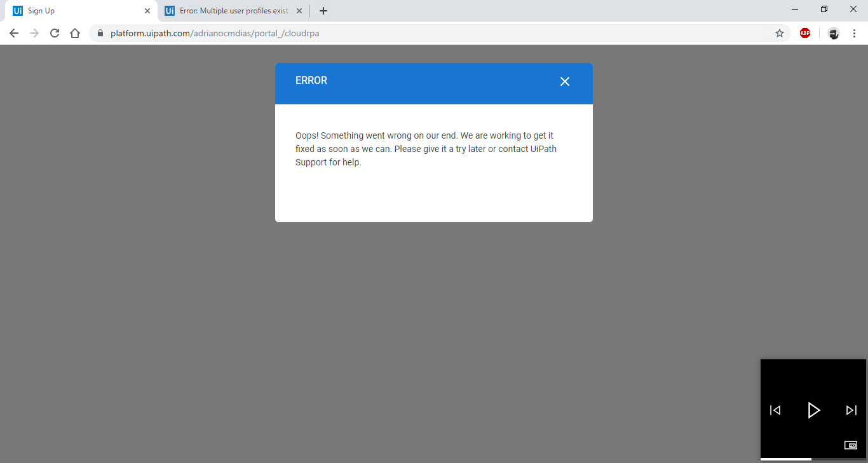Switch to the Sign Up tab
Viewport: 868px width, 463px height.
(76, 10)
